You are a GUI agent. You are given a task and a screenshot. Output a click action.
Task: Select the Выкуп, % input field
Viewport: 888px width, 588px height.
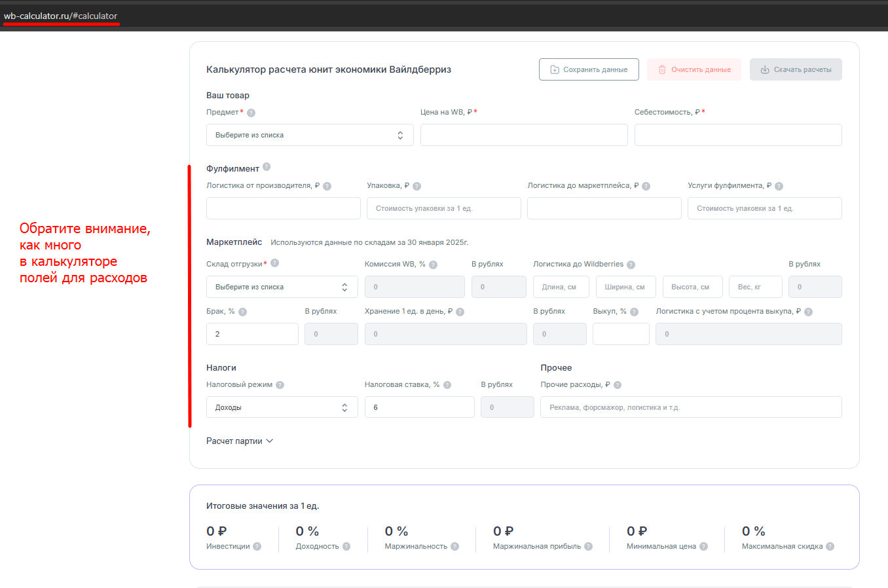[x=621, y=334]
